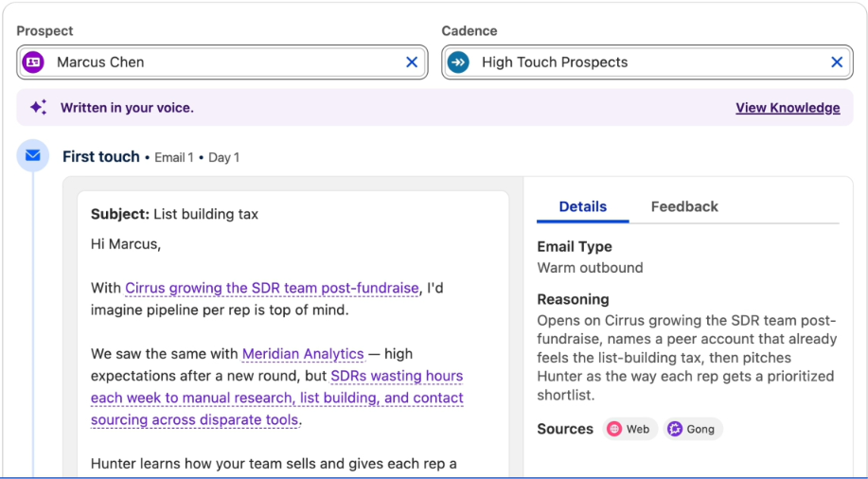Viewport: 868px width, 479px height.
Task: Select the Details tab
Action: pyautogui.click(x=583, y=206)
